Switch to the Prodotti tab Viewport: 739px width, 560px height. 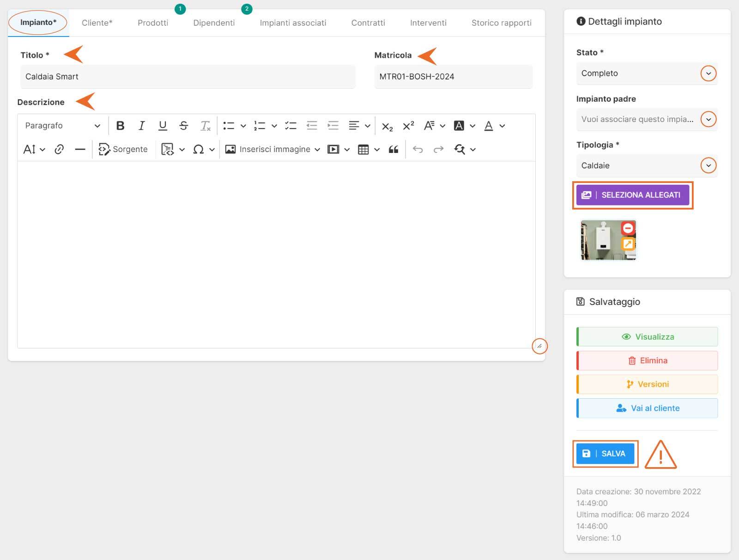pyautogui.click(x=153, y=23)
